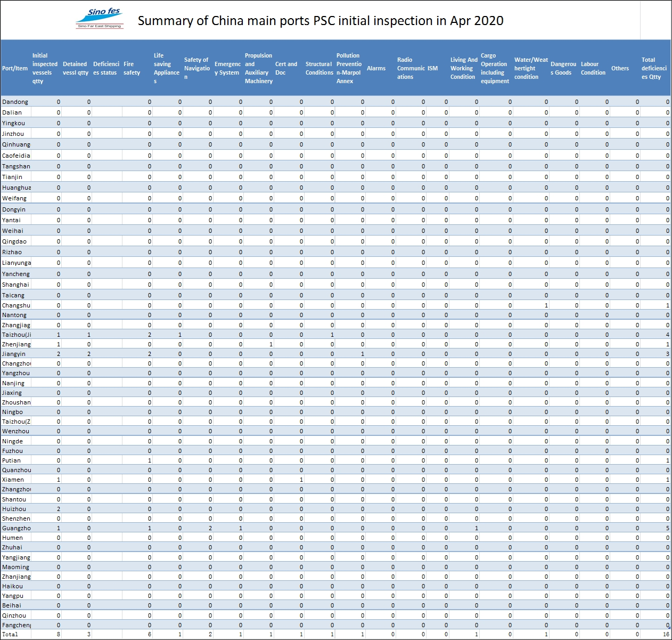Select the 'Cert and Doc' header
Viewport: 672px width, 640px height.
pos(286,68)
